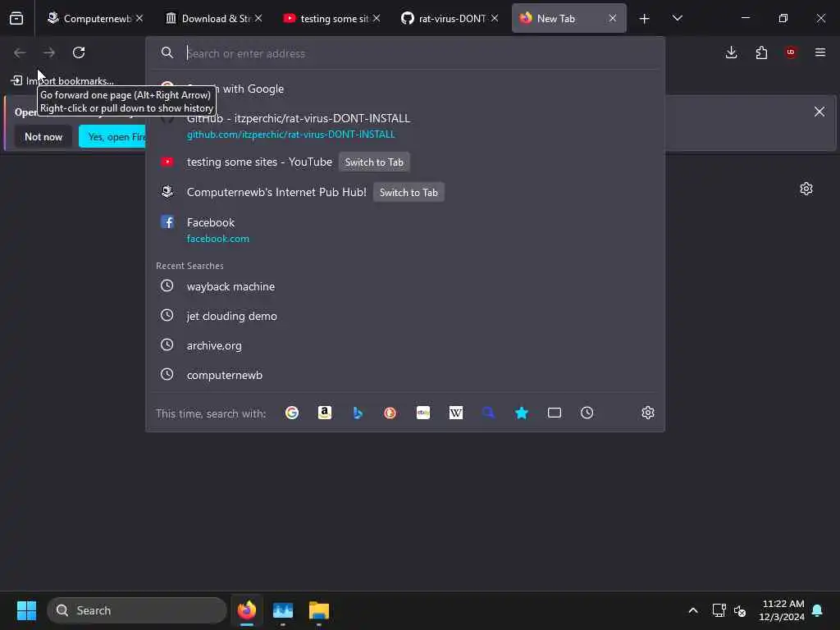Open File Explorer from the taskbar
Viewport: 840px width, 630px height.
(319, 610)
